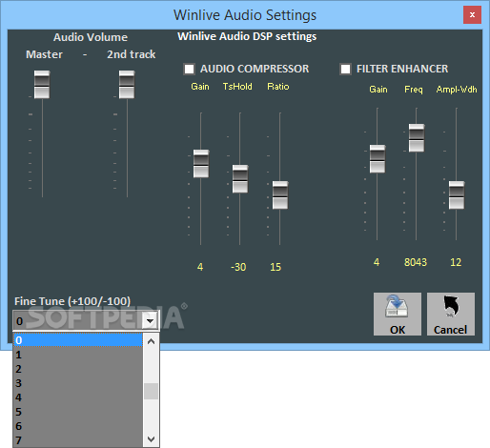Click the Cancel button with back arrow
Viewport: 490px width, 448px height.
tap(451, 314)
